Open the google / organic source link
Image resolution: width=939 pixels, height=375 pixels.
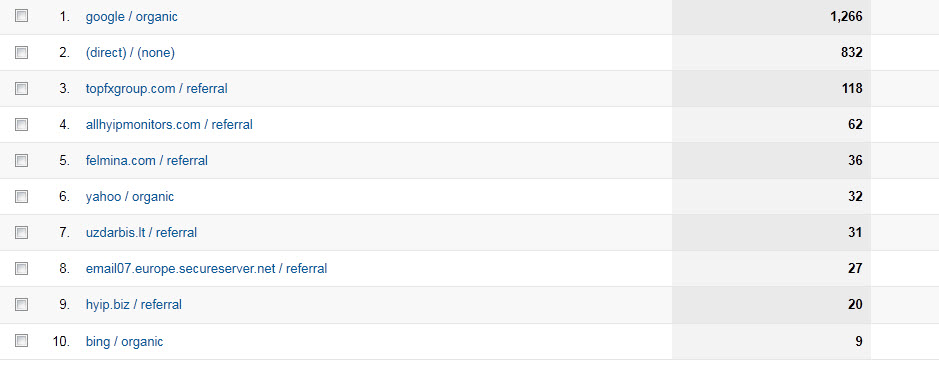click(132, 17)
